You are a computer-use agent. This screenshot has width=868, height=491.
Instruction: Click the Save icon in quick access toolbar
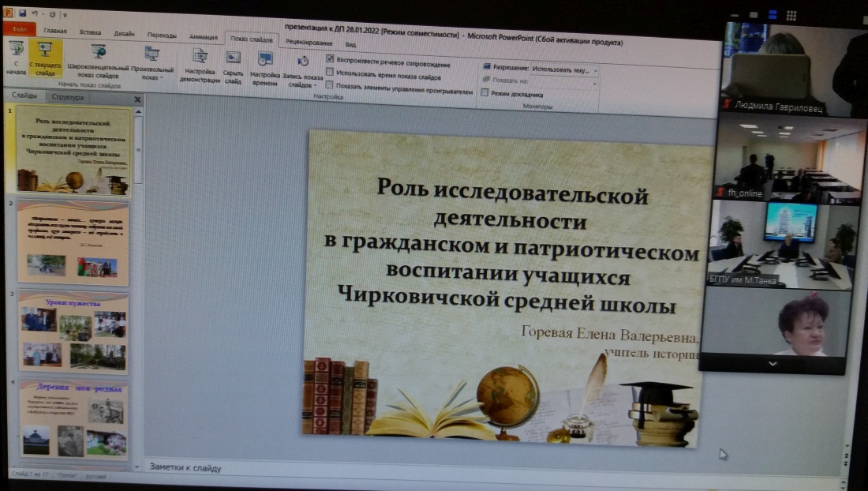(x=21, y=13)
